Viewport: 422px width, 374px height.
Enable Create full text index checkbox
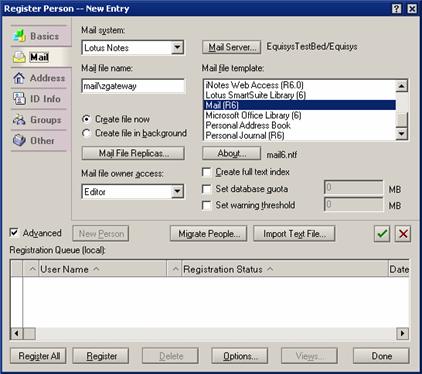tap(207, 172)
